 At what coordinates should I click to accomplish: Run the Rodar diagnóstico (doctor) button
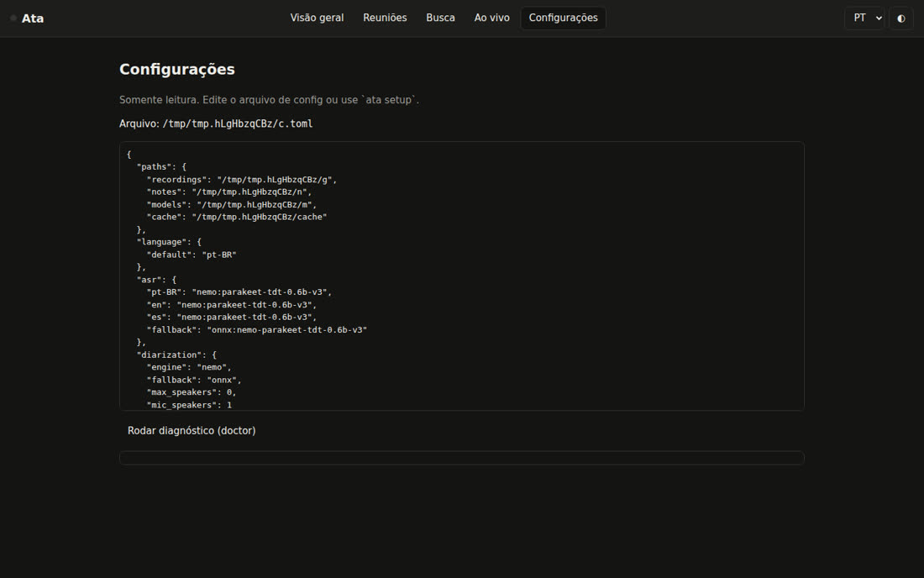coord(192,431)
